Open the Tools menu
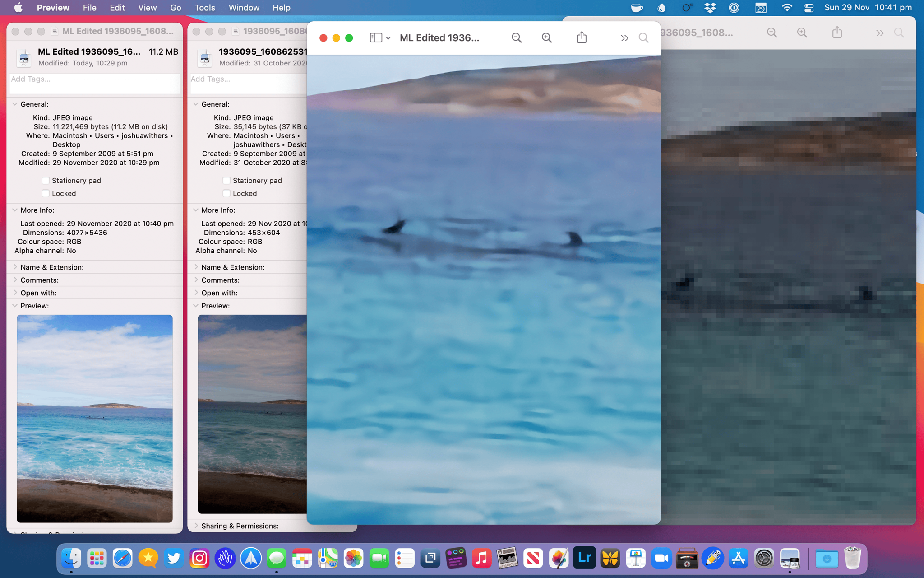 click(204, 8)
